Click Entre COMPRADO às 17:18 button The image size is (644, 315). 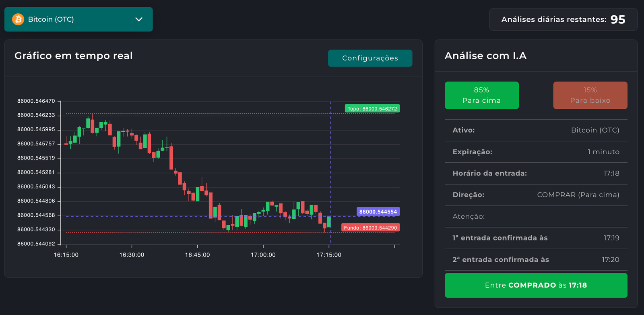(536, 285)
